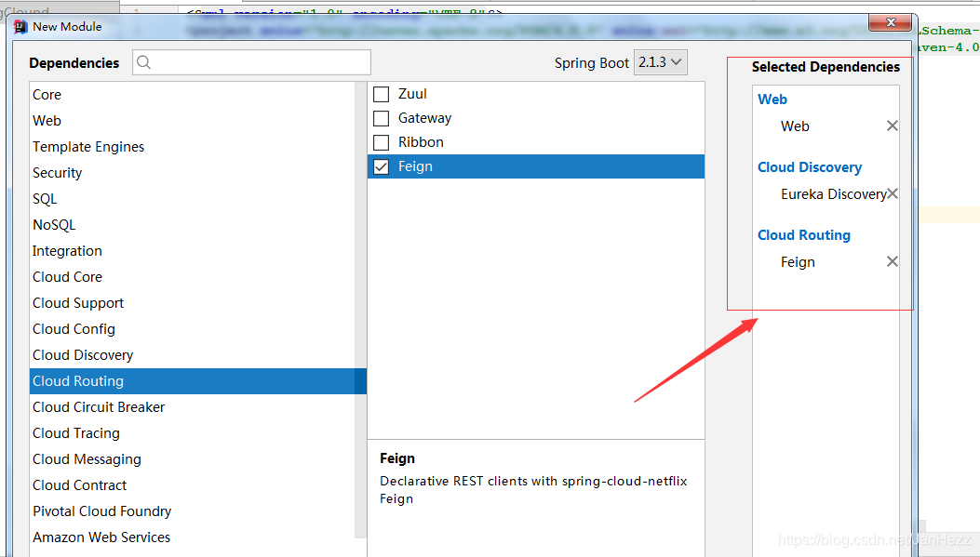This screenshot has width=980, height=557.
Task: Choose the Cloud Support category
Action: point(192,303)
